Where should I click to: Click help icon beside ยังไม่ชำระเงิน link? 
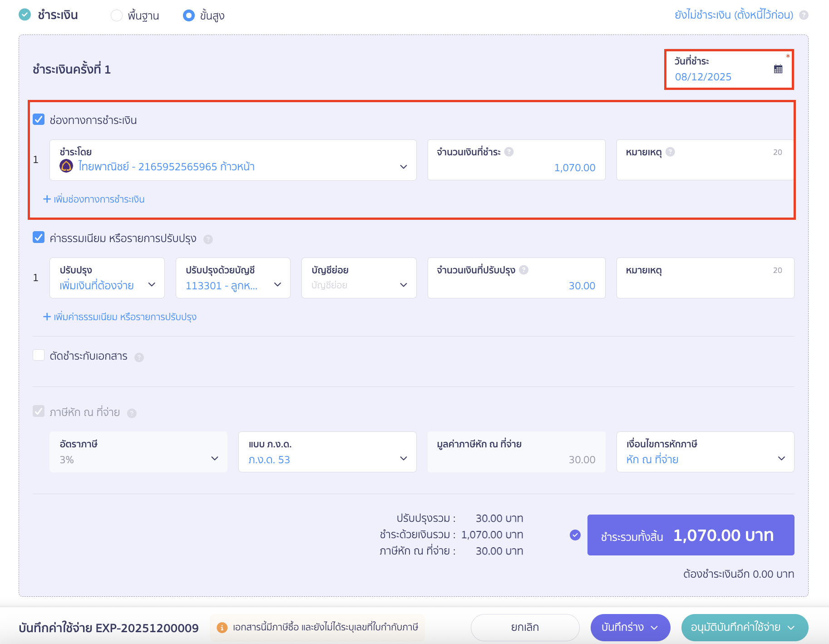click(x=804, y=15)
